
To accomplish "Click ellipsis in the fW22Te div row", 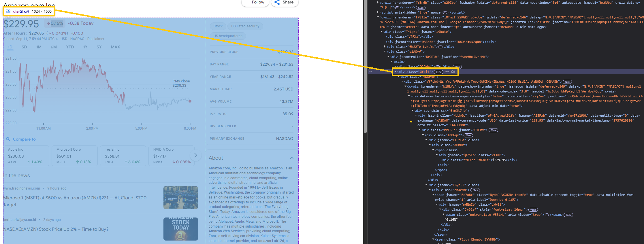I will coord(440,47).
